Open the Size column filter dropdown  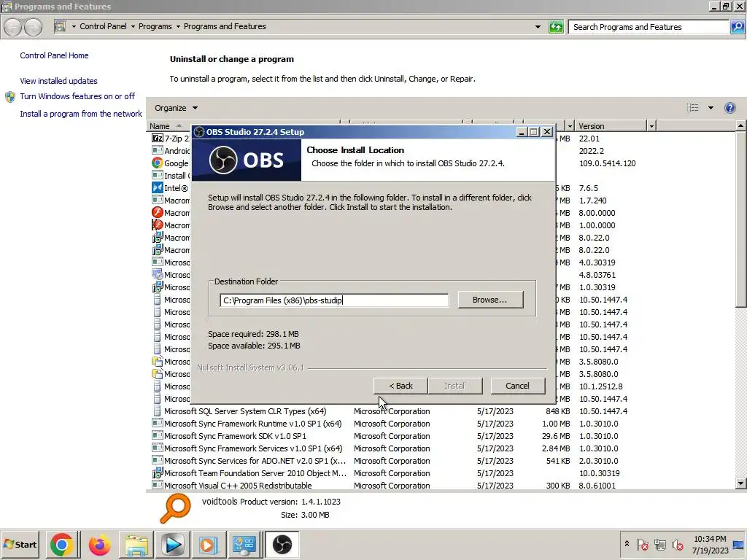(570, 126)
